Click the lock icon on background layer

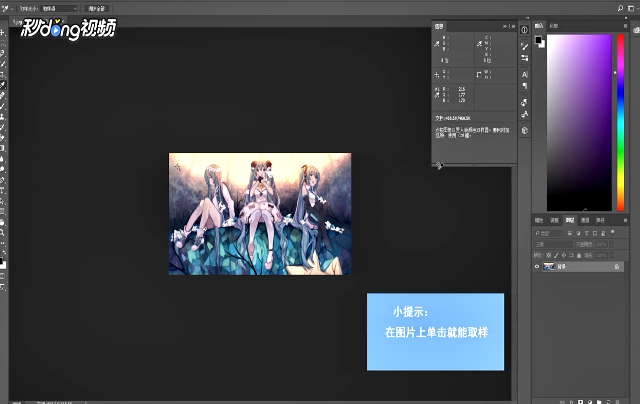(x=617, y=266)
